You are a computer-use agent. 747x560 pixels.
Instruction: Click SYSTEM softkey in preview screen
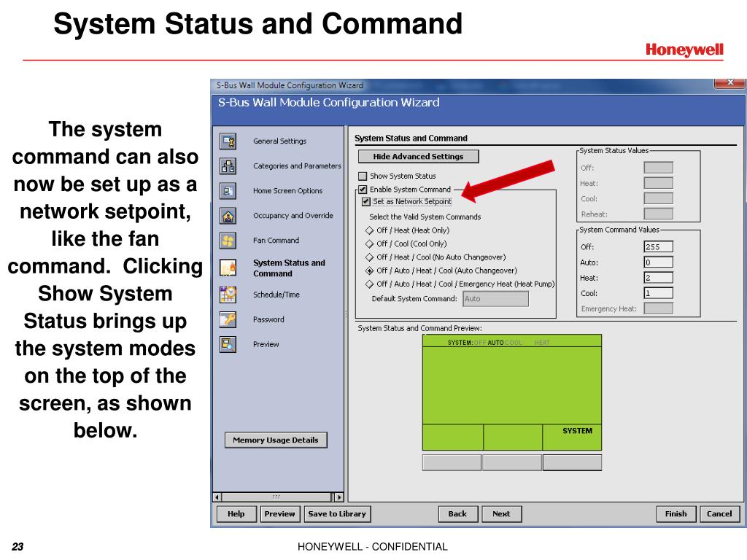coord(572,437)
